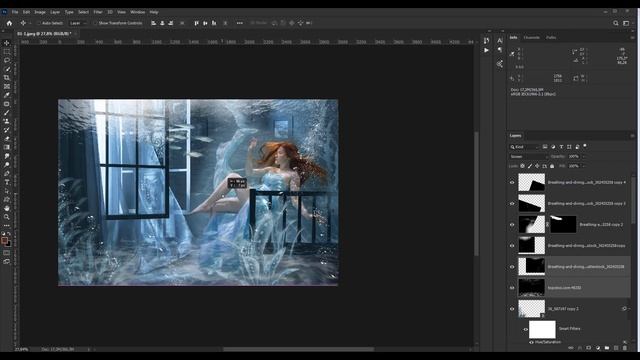Enable the Auto-Select checkbox
This screenshot has width=640, height=360.
[39, 23]
